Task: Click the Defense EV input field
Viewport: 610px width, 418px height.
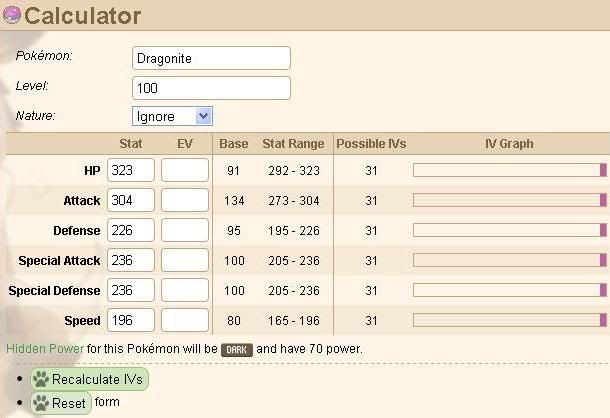Action: point(185,230)
